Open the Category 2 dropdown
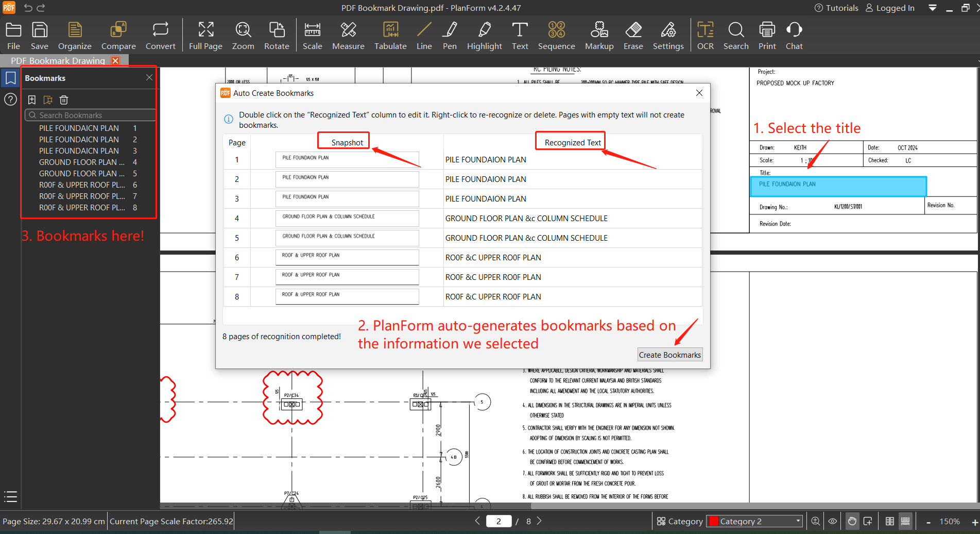980x534 pixels. pos(755,521)
